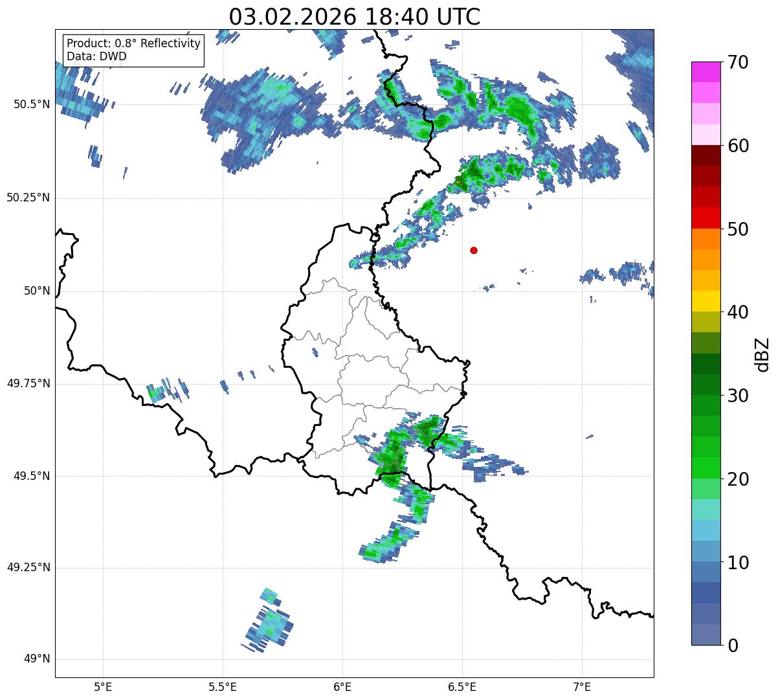The height and width of the screenshot is (700, 778).
Task: Click the latitude label "50.25°N"
Action: (x=28, y=198)
